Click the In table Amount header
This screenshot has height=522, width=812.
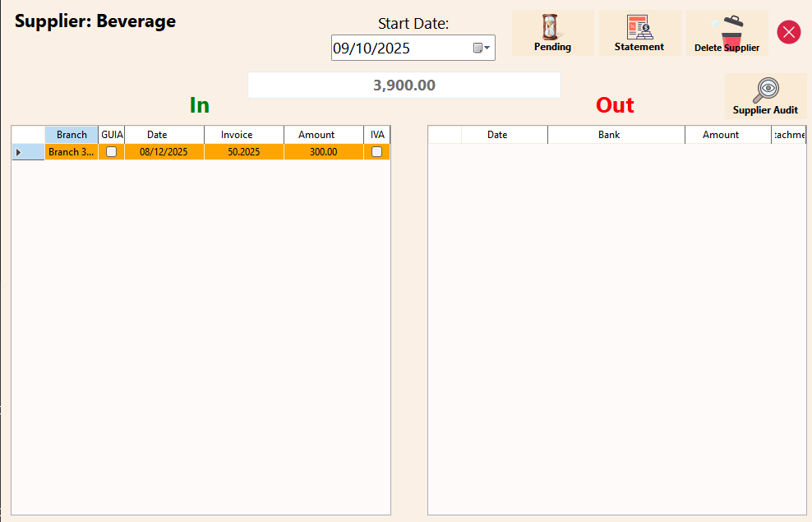(316, 135)
